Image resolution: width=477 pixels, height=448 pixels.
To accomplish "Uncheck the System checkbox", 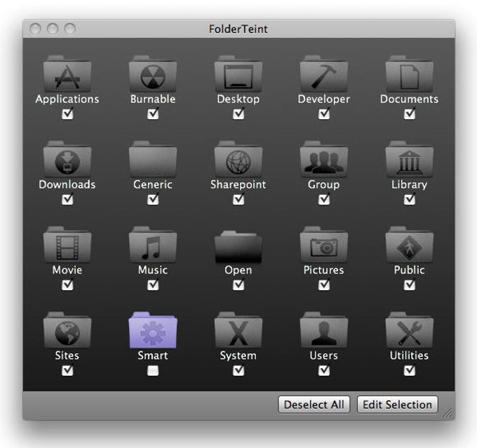I will point(238,370).
